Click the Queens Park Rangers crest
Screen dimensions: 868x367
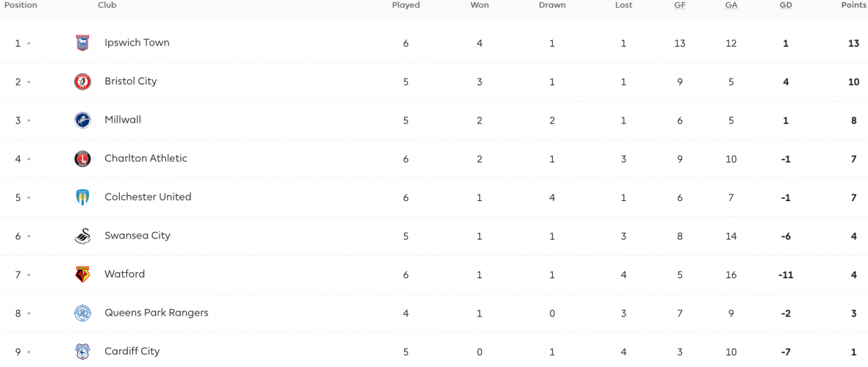(82, 313)
